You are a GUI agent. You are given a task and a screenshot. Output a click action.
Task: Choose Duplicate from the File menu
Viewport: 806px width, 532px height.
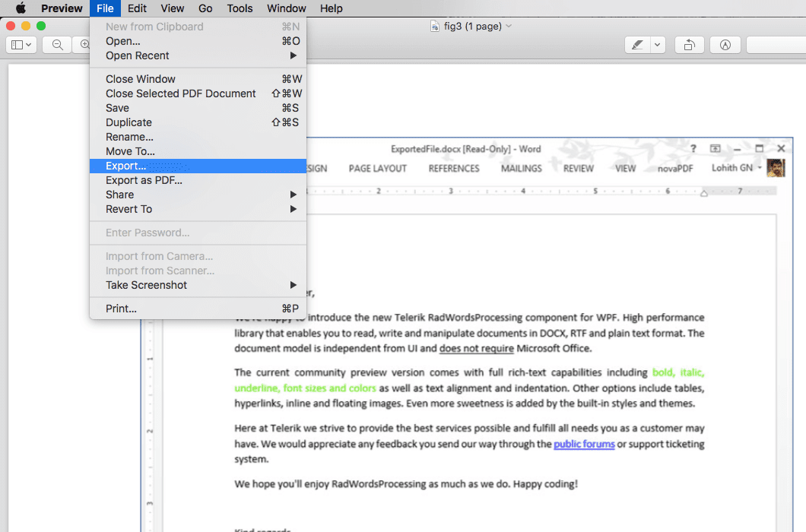(x=198, y=122)
